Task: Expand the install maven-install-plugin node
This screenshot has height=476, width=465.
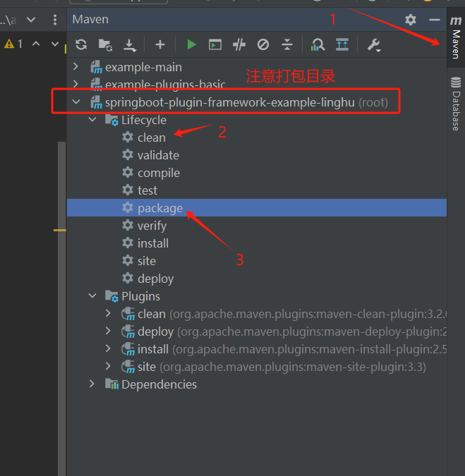Action: click(108, 348)
